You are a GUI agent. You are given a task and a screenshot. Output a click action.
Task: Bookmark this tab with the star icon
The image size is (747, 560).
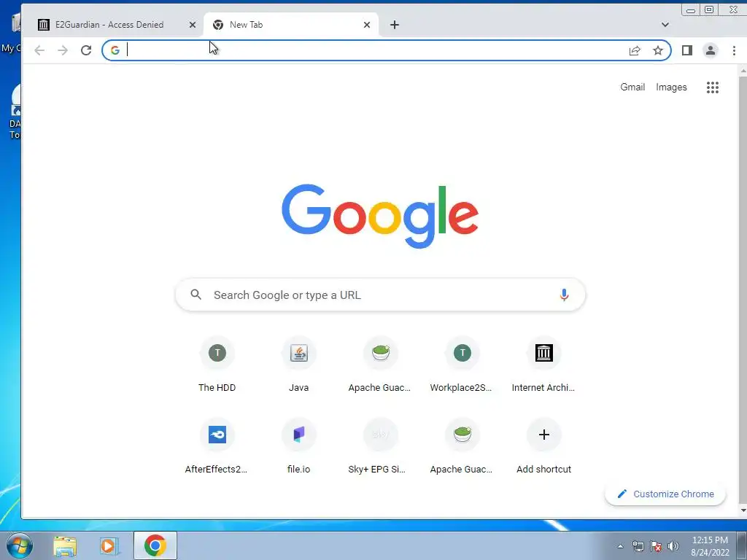[658, 50]
